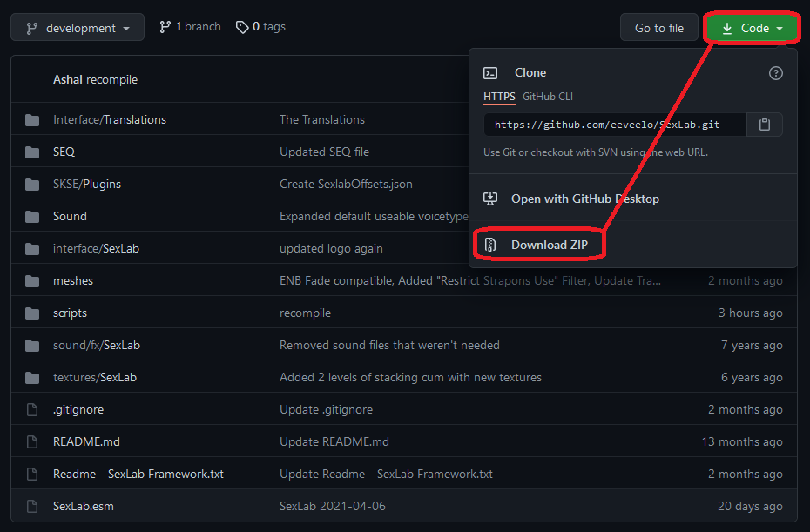810x532 pixels.
Task: Click the desktop download icon beside Open with GitHub Desktop
Action: [490, 199]
